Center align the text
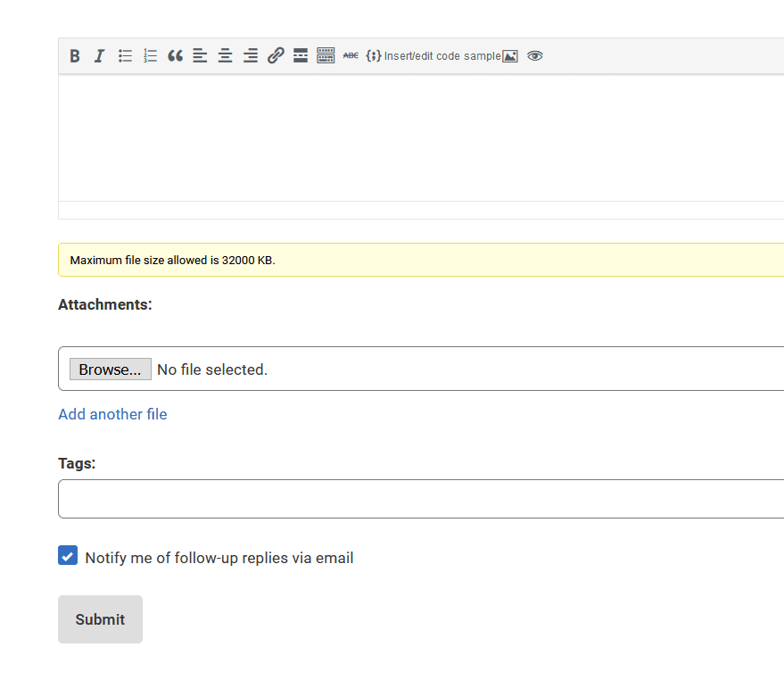Image resolution: width=784 pixels, height=697 pixels. 225,56
